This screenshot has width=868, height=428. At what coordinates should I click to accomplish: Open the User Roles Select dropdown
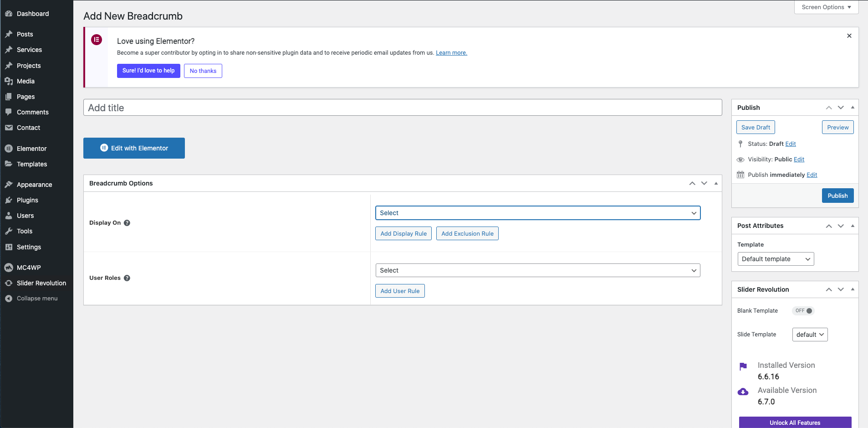(537, 270)
